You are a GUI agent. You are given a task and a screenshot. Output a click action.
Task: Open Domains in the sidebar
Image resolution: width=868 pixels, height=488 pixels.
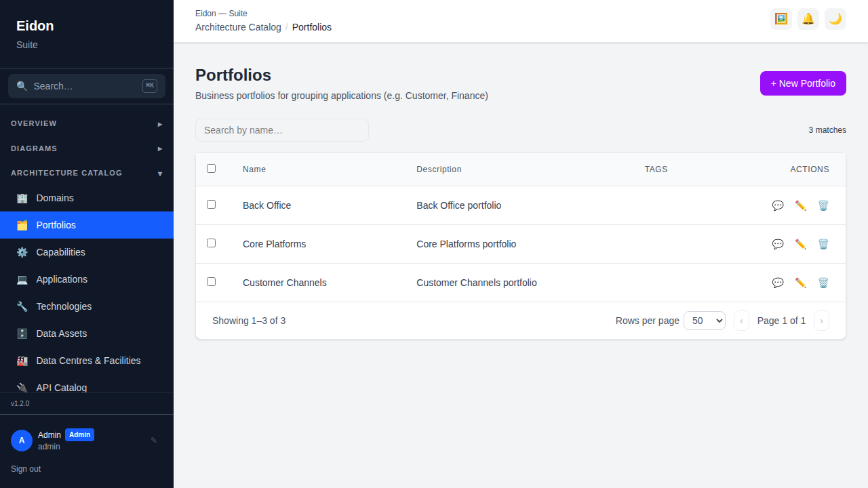[x=87, y=198]
